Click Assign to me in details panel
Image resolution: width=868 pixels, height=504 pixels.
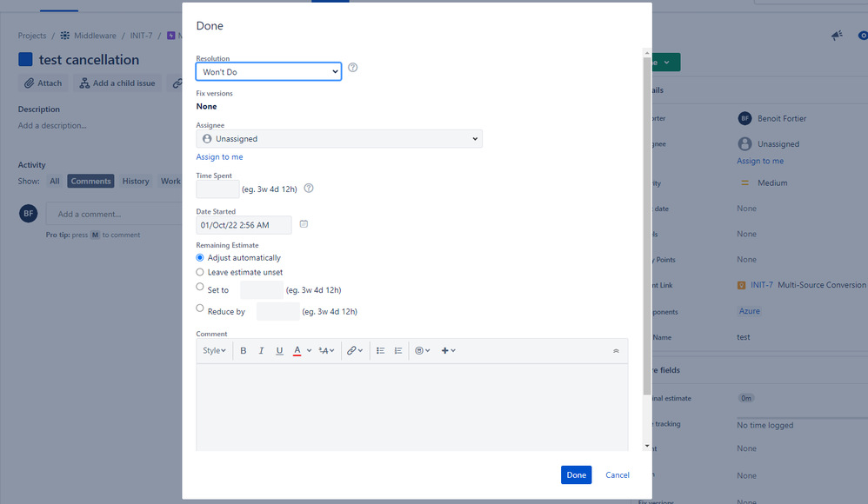760,161
